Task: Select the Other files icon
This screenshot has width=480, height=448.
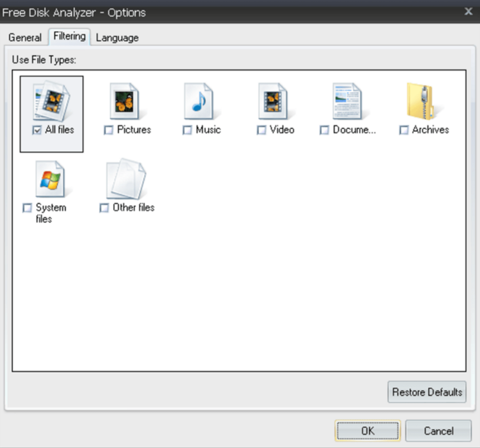Action: pyautogui.click(x=125, y=179)
